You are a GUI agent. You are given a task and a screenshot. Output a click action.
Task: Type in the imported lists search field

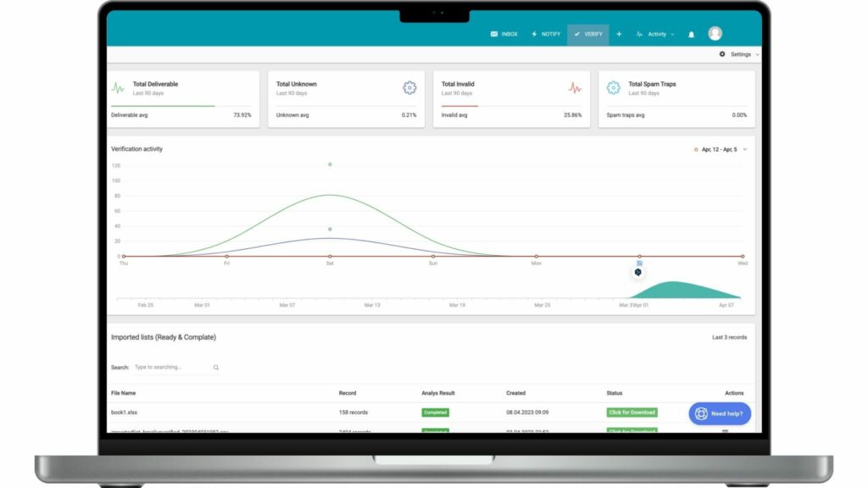pyautogui.click(x=172, y=368)
